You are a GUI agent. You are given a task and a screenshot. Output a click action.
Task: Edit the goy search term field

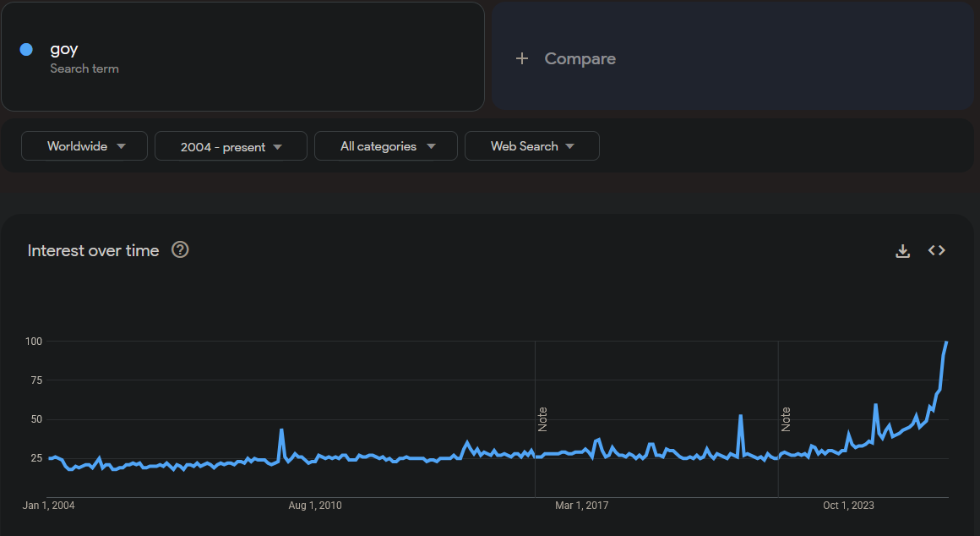coord(242,57)
